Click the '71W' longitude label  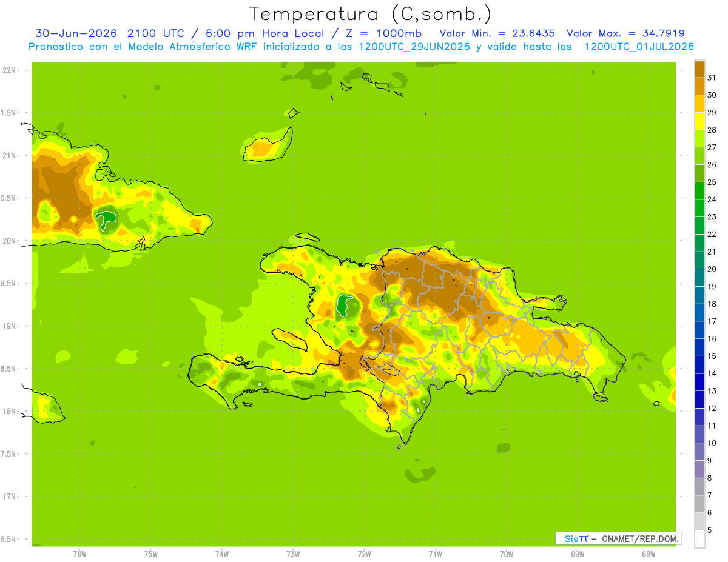436,554
